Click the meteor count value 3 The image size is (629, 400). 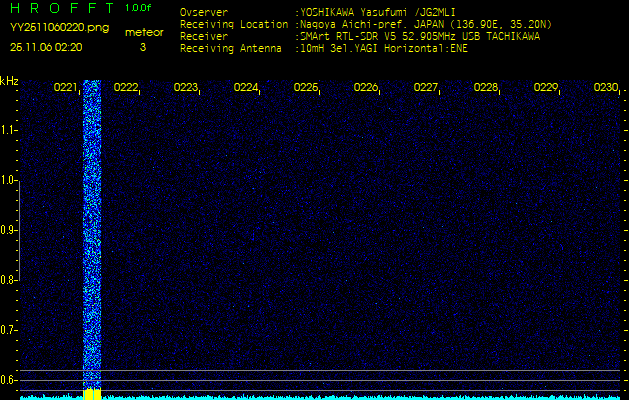pyautogui.click(x=142, y=46)
